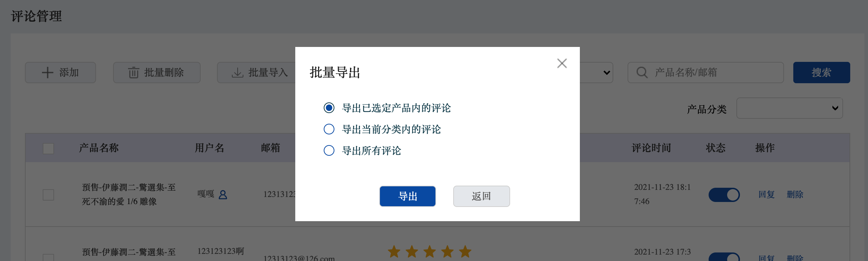Click the user icon beside 嘎嘎
This screenshot has height=261, width=868.
click(x=223, y=195)
